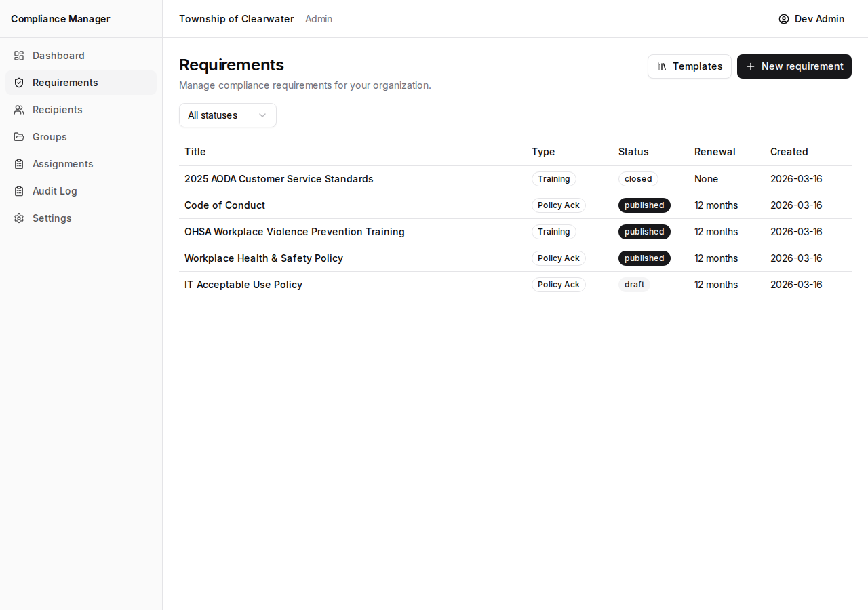Click the Assignments clipboard icon
This screenshot has height=610, width=868.
tap(19, 164)
